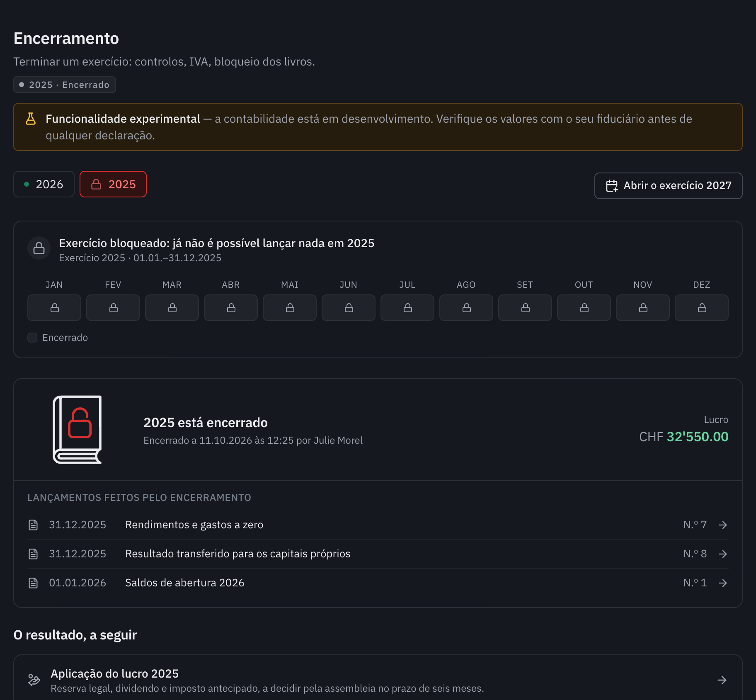Select the 2026 fiscal year tab

[44, 184]
